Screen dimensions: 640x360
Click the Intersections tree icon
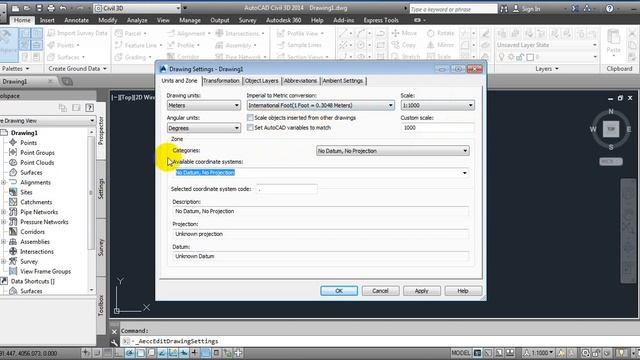[13, 251]
